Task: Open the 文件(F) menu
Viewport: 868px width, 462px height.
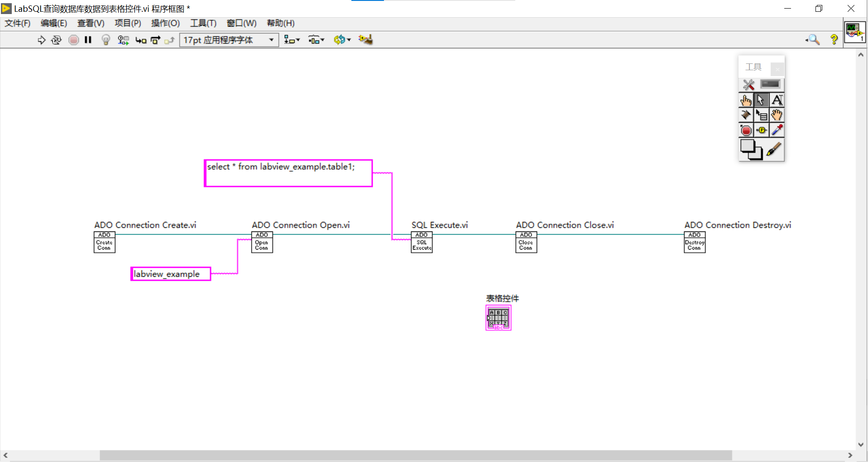Action: [17, 23]
